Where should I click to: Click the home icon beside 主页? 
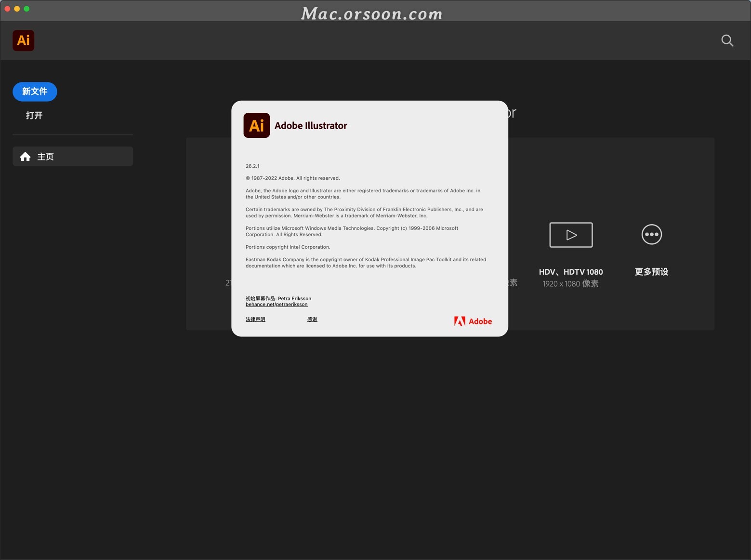click(x=25, y=156)
